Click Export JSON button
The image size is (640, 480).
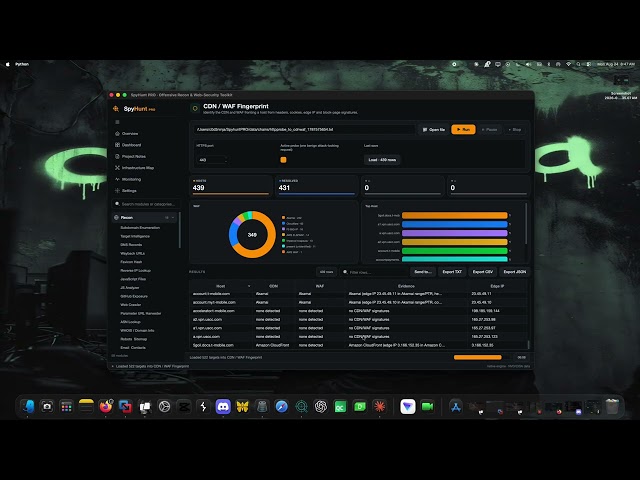point(514,272)
